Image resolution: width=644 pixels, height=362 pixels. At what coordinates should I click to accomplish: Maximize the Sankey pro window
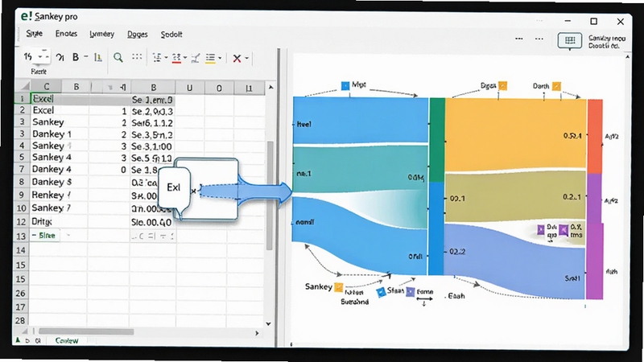click(x=594, y=21)
